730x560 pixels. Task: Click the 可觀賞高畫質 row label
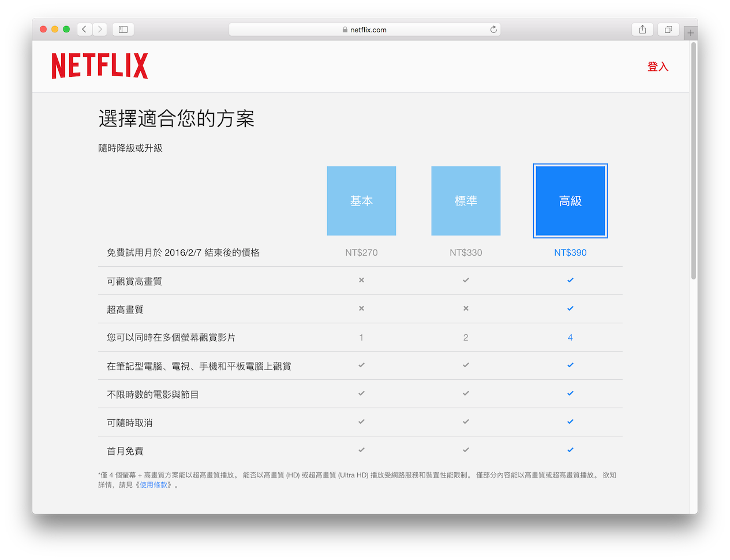(134, 281)
